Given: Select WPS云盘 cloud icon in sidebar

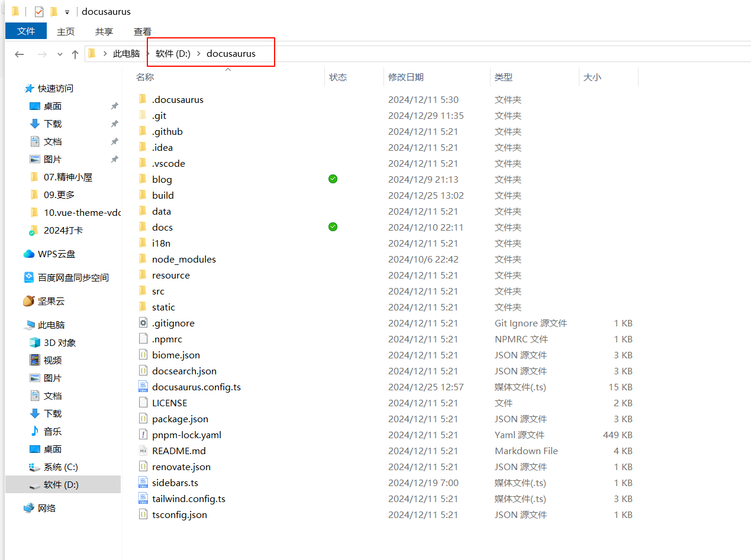Looking at the screenshot, I should [29, 254].
